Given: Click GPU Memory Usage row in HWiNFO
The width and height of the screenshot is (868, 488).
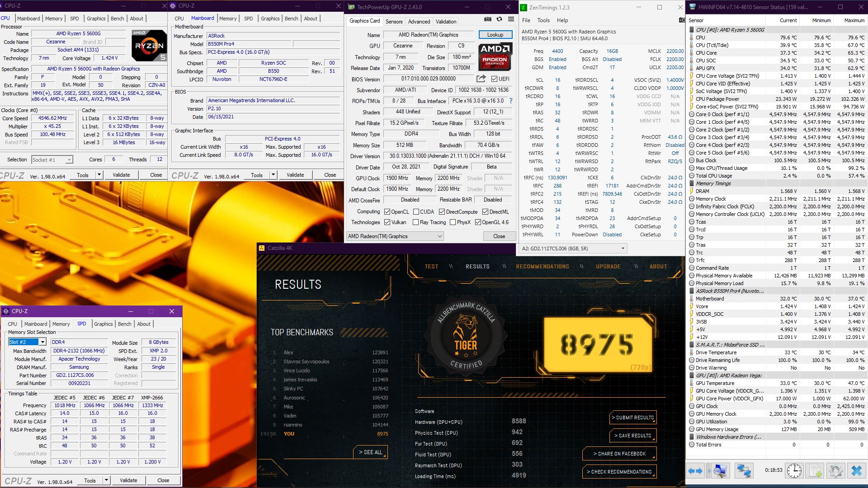Looking at the screenshot, I should pos(777,429).
